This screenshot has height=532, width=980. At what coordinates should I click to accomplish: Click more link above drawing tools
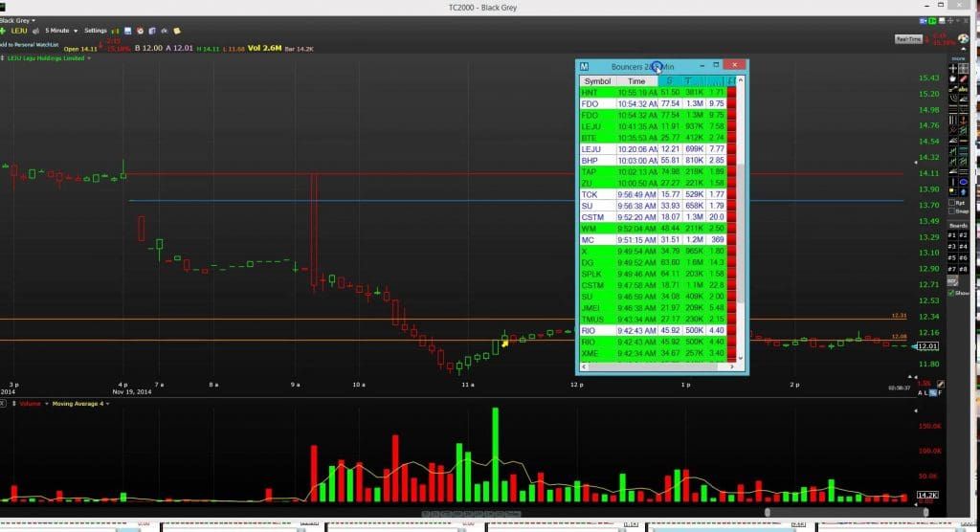(x=958, y=58)
